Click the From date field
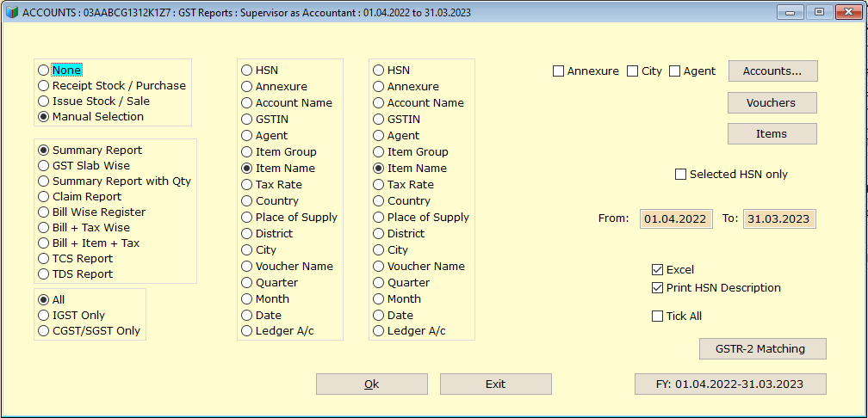The width and height of the screenshot is (868, 418). [x=677, y=218]
